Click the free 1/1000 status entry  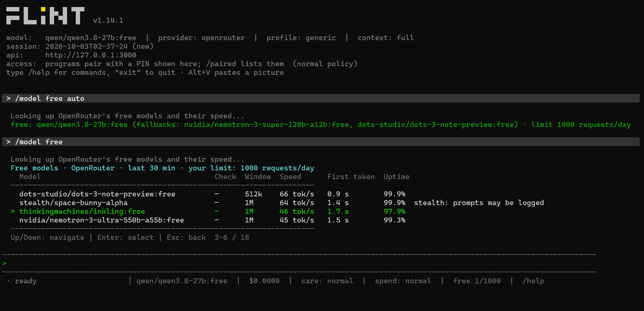pos(477,281)
